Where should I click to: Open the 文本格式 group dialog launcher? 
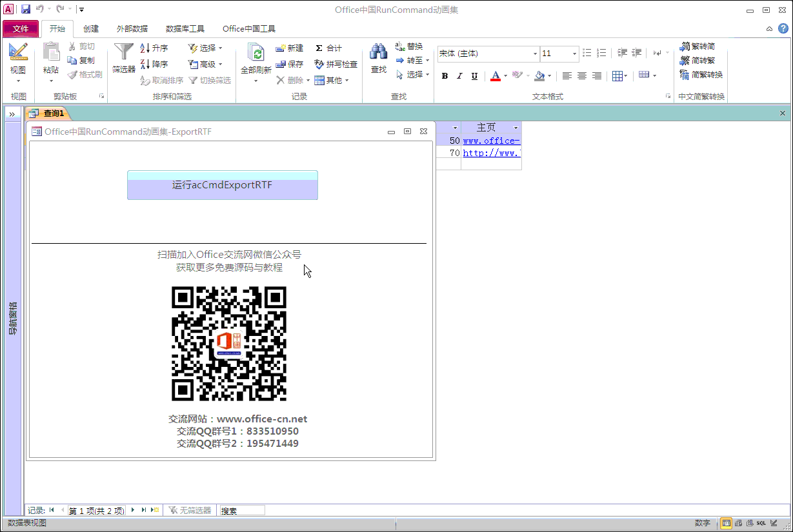click(668, 97)
